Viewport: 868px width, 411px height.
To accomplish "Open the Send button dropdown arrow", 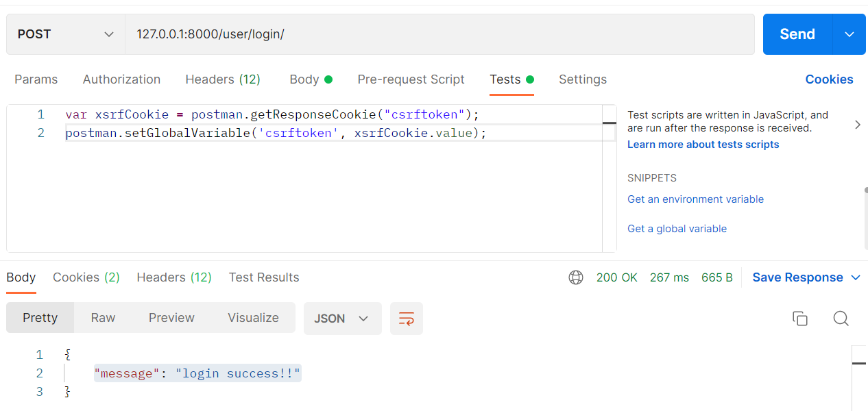I will [x=850, y=34].
